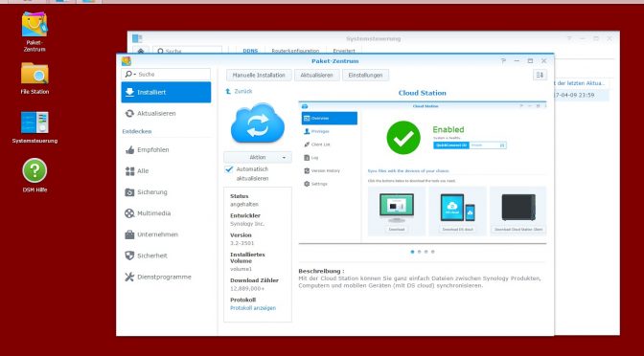Click the Systemsteuerung window title icon

137,38
